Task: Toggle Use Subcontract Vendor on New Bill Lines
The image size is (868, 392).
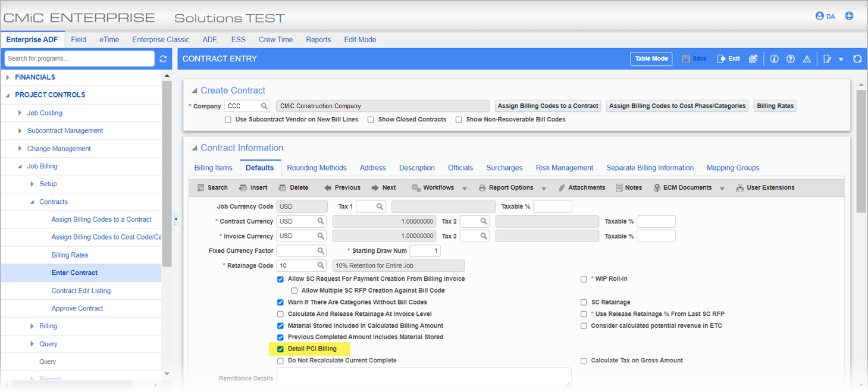Action: point(228,120)
